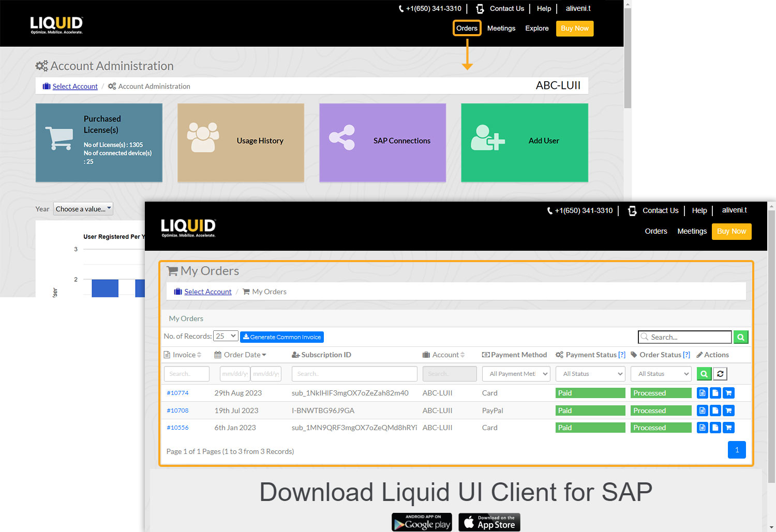Viewport: 776px width, 532px height.
Task: Click Contact Us in Account Administration header
Action: [507, 8]
